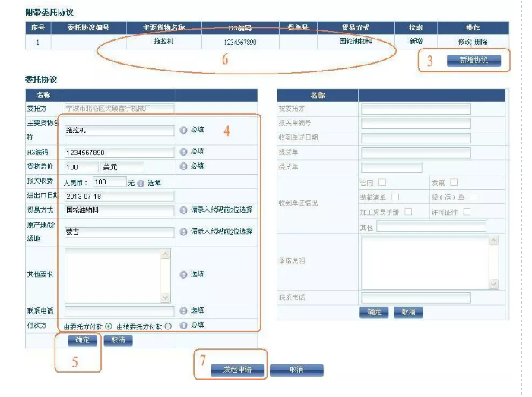Image resolution: width=532 pixels, height=397 pixels.
Task: Select 由被委托方付款 radio button
Action: pyautogui.click(x=168, y=326)
